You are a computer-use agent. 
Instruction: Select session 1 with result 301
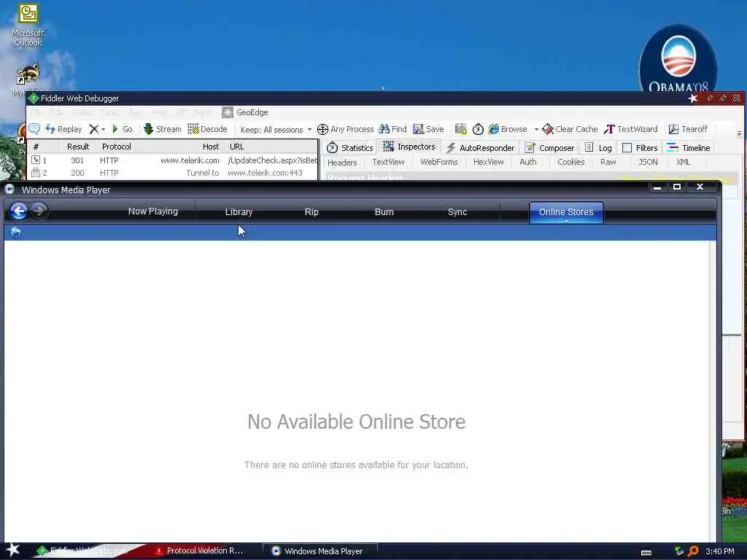[x=174, y=160]
